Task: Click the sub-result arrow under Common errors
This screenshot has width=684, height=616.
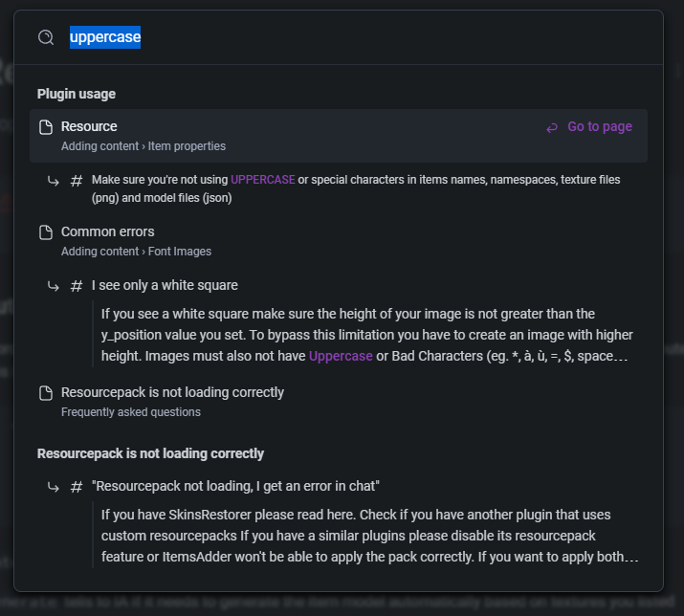Action: (54, 285)
